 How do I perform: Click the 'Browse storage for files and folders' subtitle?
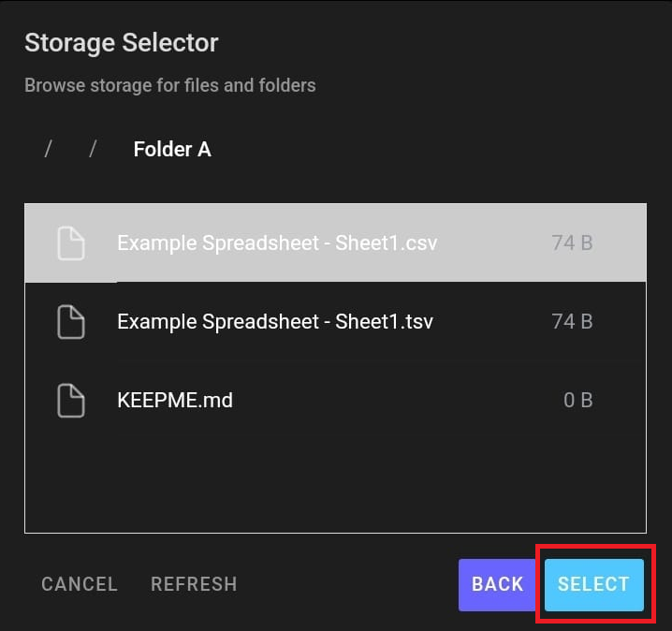(x=170, y=85)
